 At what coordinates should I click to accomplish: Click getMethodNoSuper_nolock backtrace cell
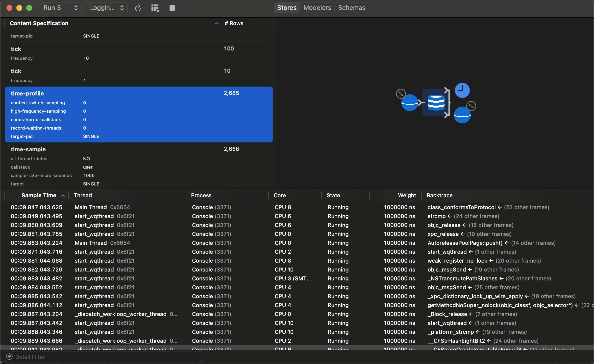coord(511,305)
